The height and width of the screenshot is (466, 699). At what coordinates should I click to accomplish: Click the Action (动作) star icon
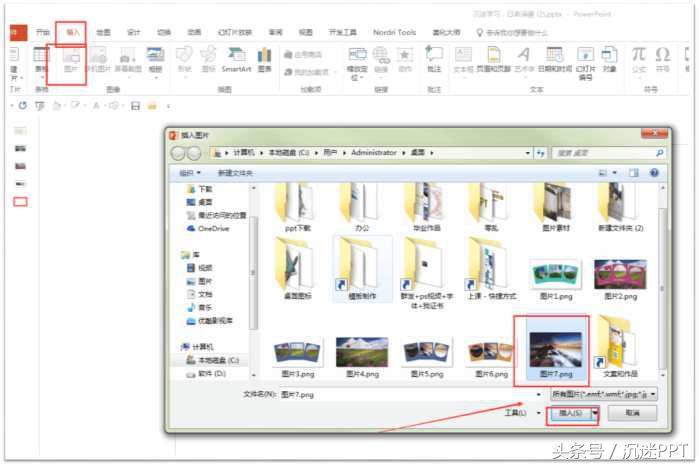[405, 60]
